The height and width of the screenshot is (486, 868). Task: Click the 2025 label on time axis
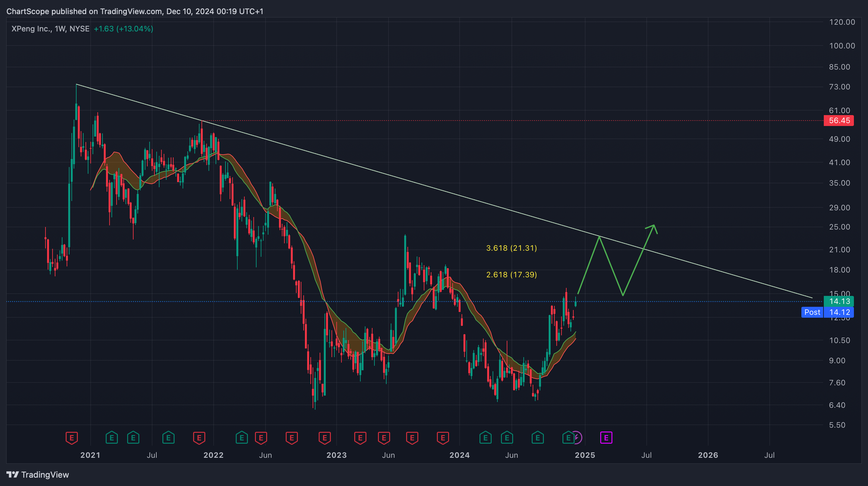pyautogui.click(x=585, y=455)
